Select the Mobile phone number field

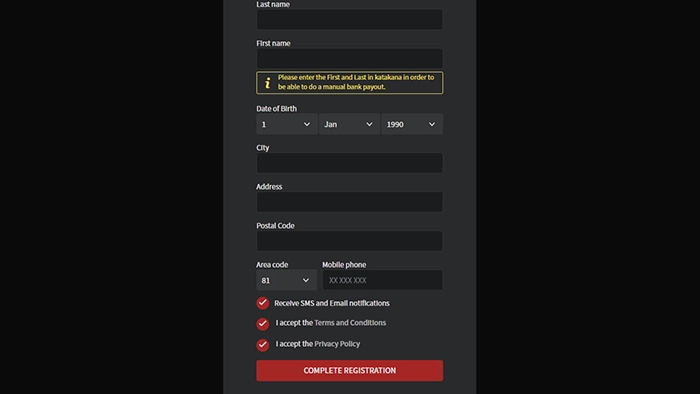[x=383, y=280]
